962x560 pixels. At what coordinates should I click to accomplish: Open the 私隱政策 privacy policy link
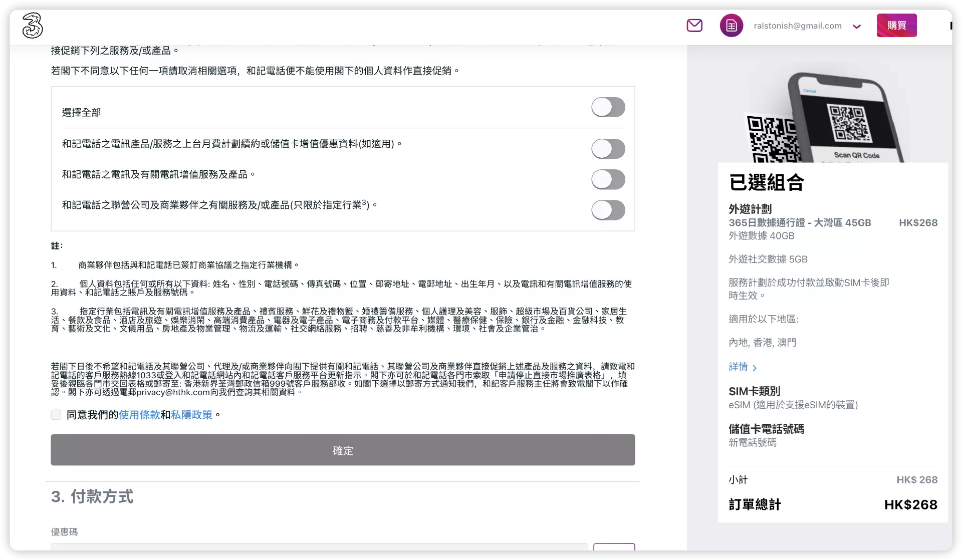coord(192,415)
